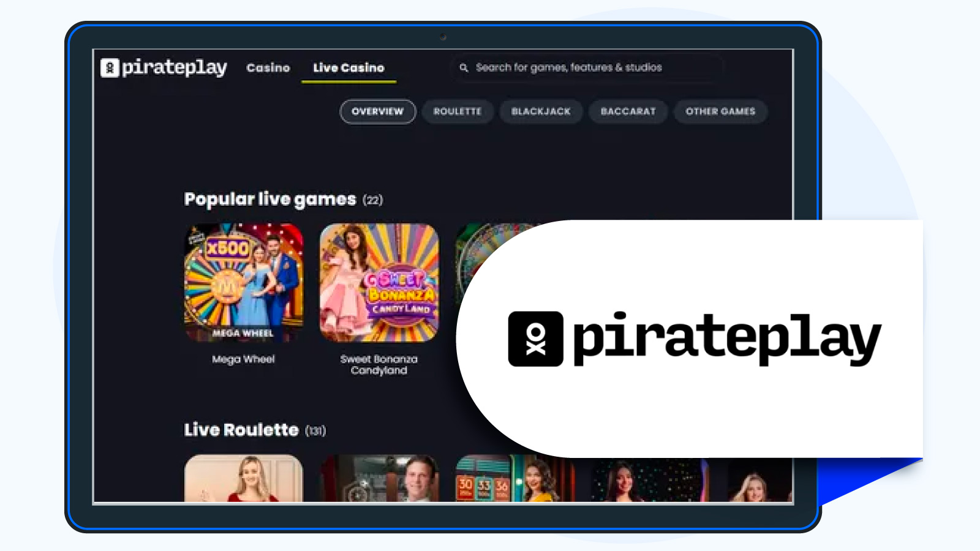980x551 pixels.
Task: Select the Roulette filter pill
Action: point(458,111)
